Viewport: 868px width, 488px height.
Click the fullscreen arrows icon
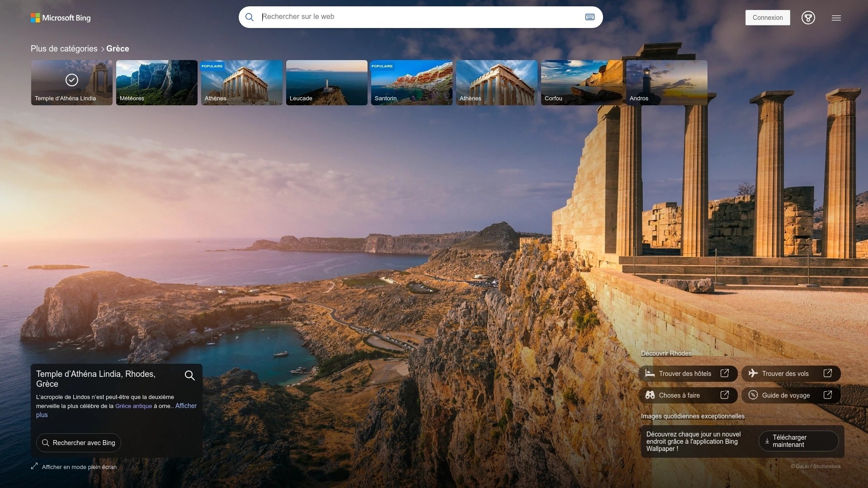pos(34,466)
